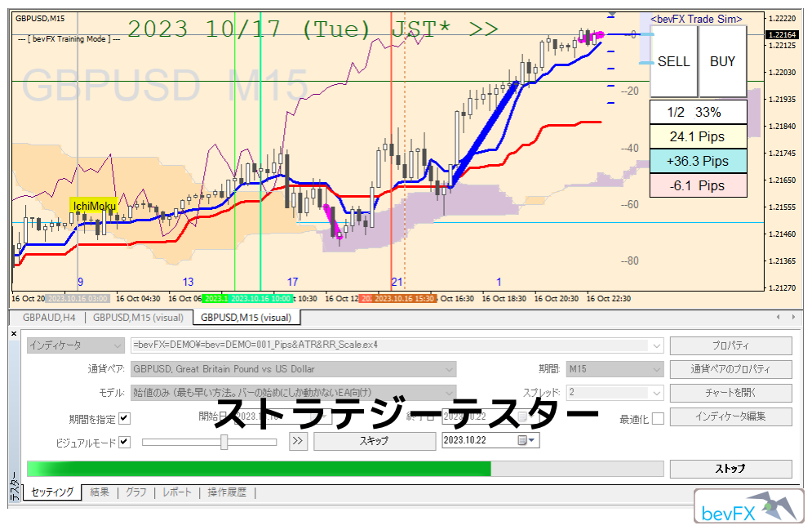Screen dimensions: 812x530
Task: Click the 通貨ペアのプロパティ button
Action: [x=730, y=369]
